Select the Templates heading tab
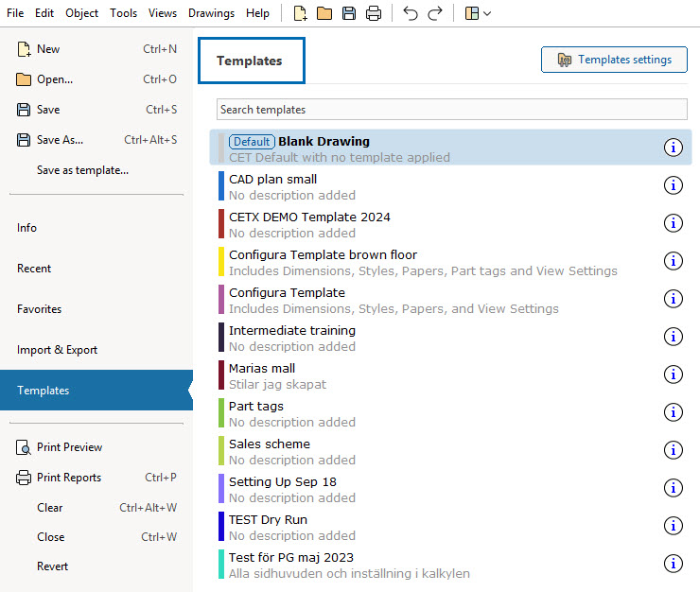The image size is (700, 592). (252, 61)
